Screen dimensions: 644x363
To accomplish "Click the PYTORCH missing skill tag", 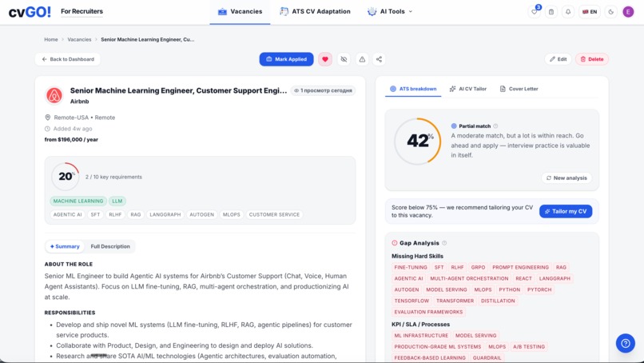I will coord(539,289).
